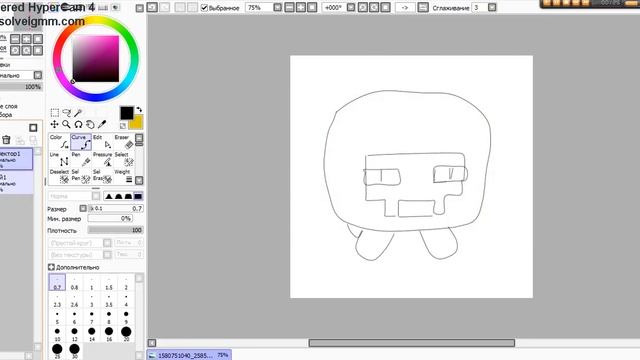This screenshot has height=360, width=640.
Task: Swap foreground and background colors
Action: [x=139, y=109]
